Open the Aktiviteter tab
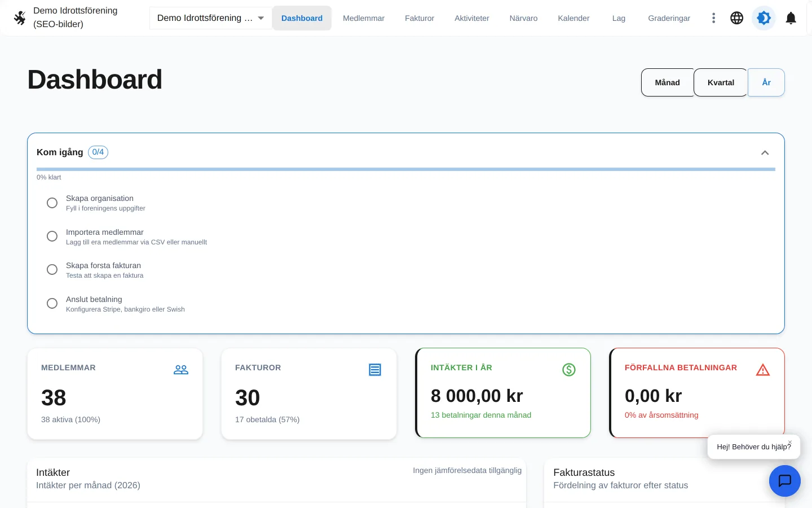 pos(472,18)
